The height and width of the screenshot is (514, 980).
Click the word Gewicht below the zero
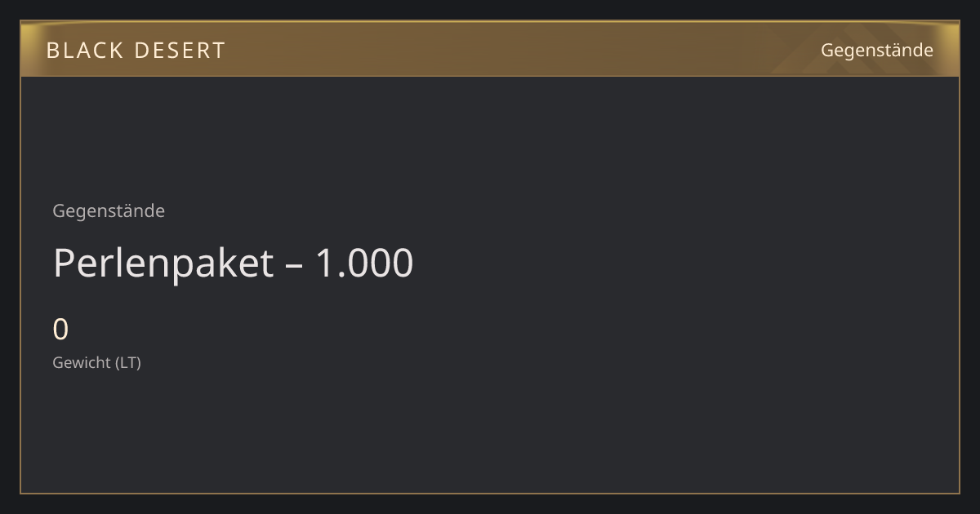pos(82,362)
